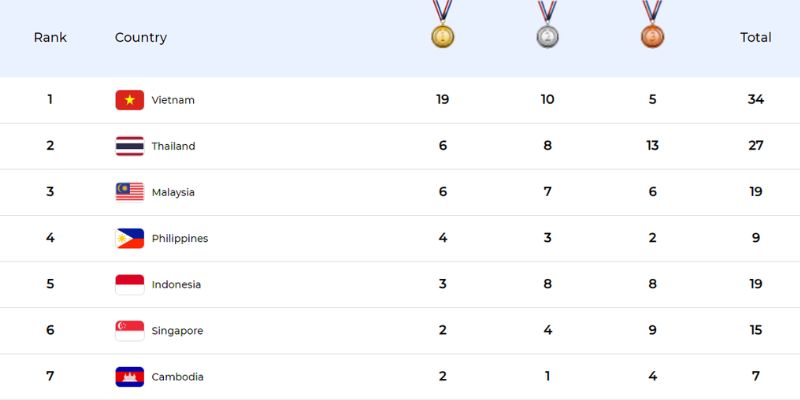800x400 pixels.
Task: Click Vietnam's gold count of 19
Action: pyautogui.click(x=442, y=99)
